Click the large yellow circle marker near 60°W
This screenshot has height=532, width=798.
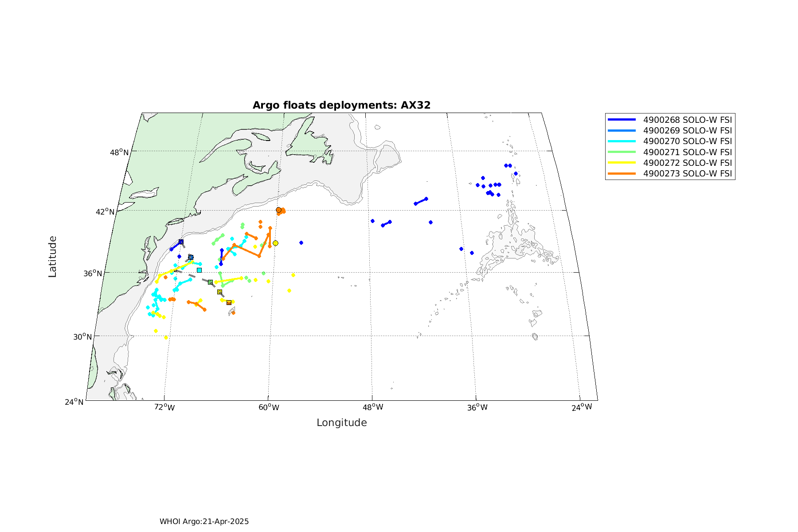pyautogui.click(x=275, y=243)
